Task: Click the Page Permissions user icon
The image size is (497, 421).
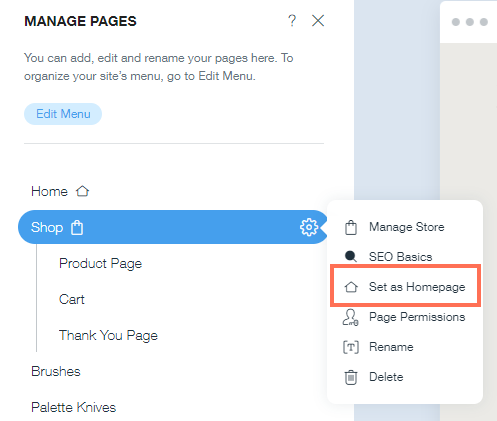Action: 350,317
